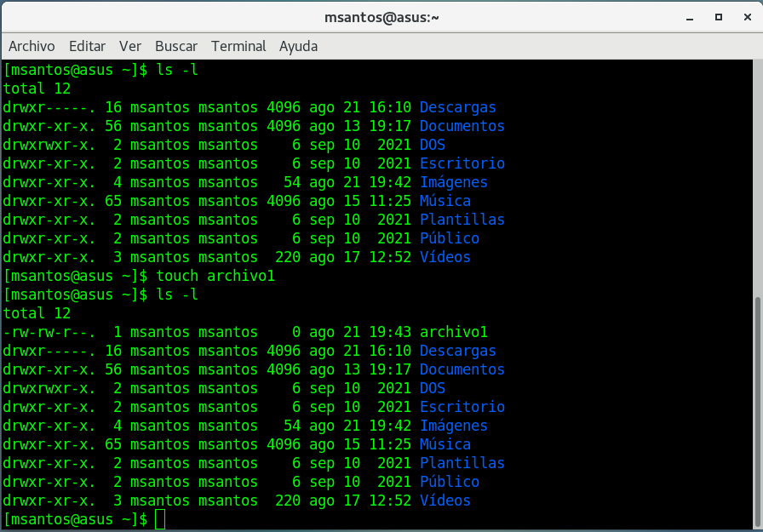The image size is (763, 532).
Task: Click the cursor block at the last prompt
Action: click(161, 519)
